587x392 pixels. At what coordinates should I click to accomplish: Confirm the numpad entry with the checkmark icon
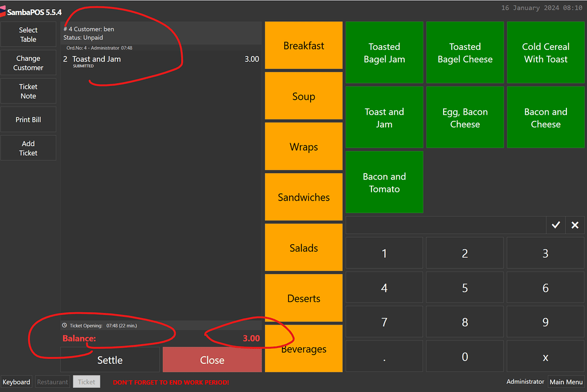pos(555,225)
